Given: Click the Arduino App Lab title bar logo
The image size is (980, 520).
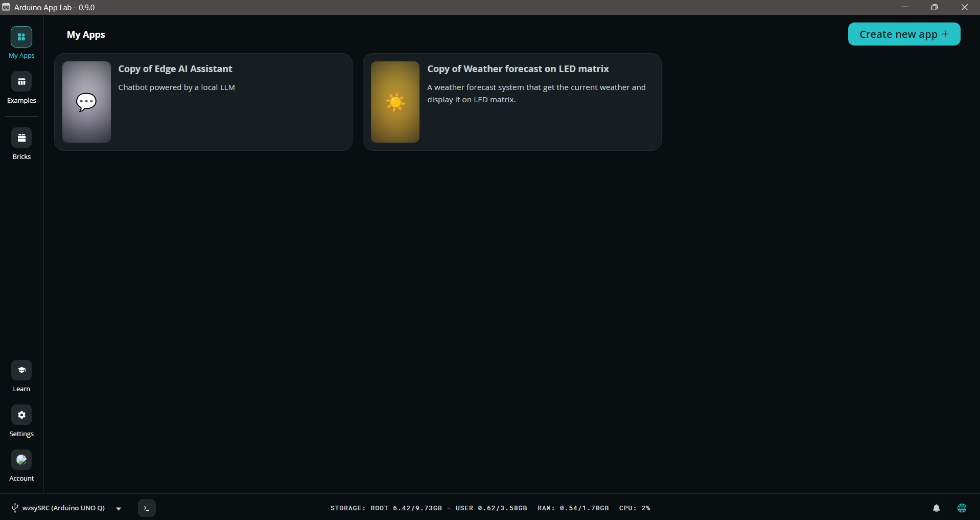Looking at the screenshot, I should pos(6,7).
